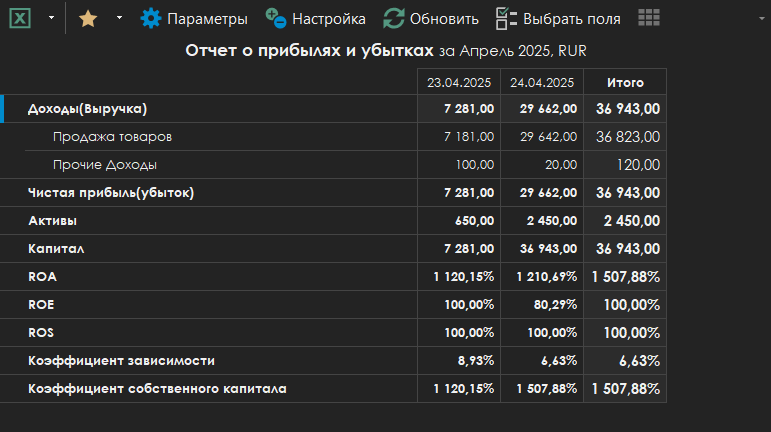Click the Итого column header
The width and height of the screenshot is (771, 432).
pos(625,83)
